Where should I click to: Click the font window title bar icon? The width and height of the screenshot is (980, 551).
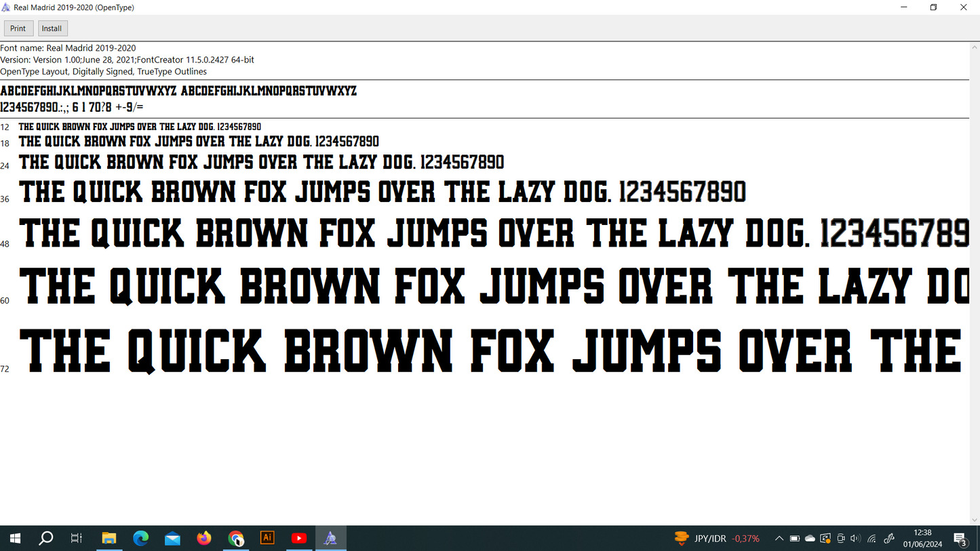click(6, 7)
